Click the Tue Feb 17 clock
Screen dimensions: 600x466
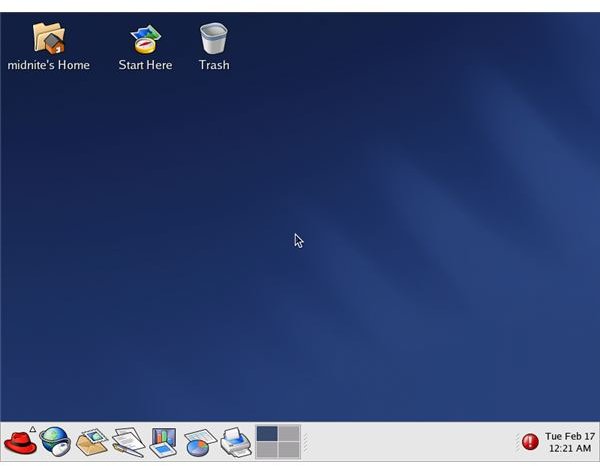(570, 442)
